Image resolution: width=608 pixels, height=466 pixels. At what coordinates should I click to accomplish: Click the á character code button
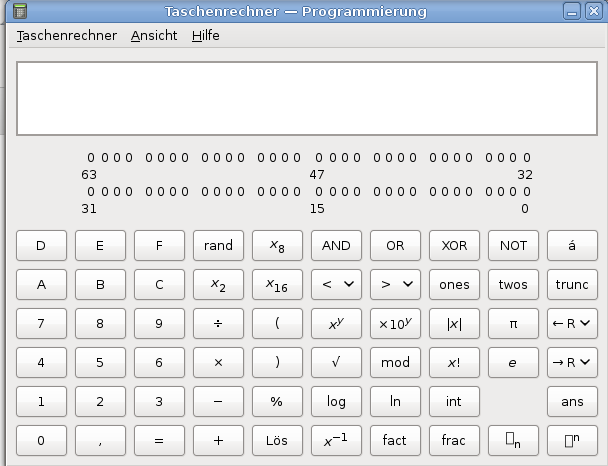pyautogui.click(x=572, y=245)
